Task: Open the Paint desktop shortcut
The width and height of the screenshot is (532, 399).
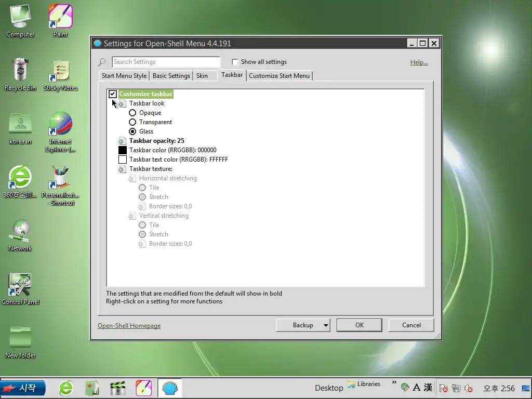Action: click(60, 20)
